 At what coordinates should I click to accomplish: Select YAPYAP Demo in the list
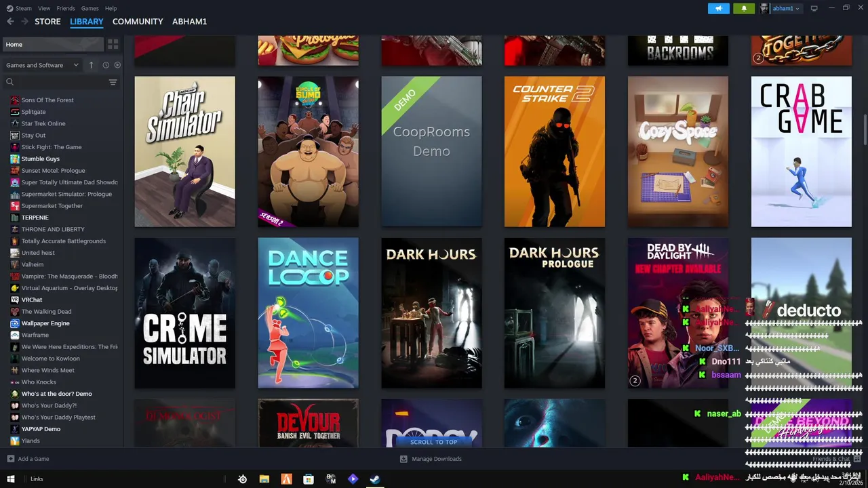[x=41, y=429]
